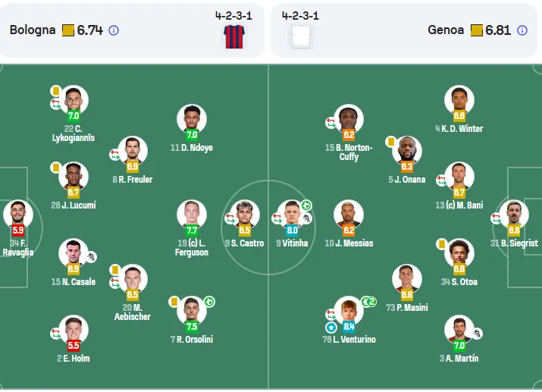Click the yellow card on J. Onana

[391, 142]
